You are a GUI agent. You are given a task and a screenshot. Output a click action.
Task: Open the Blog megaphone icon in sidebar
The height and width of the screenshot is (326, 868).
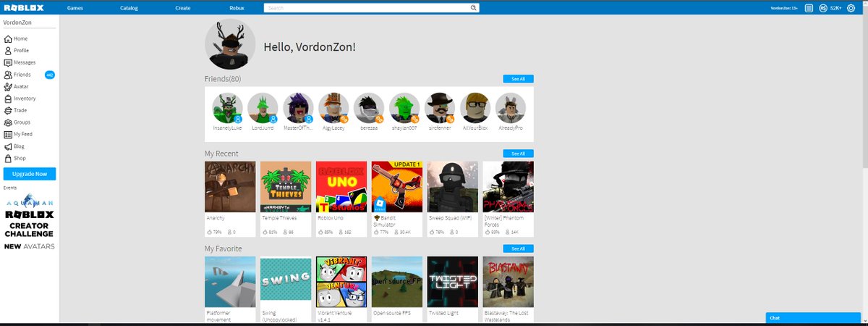click(x=8, y=146)
